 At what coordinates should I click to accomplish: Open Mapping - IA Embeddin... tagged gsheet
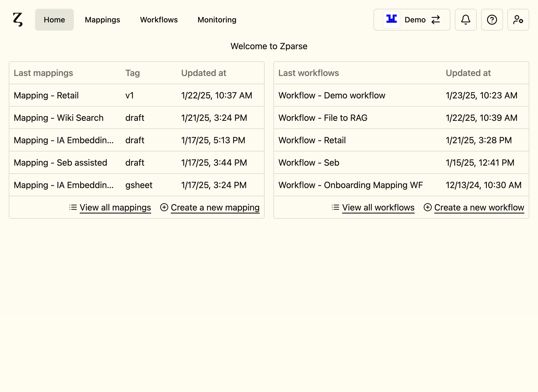click(x=137, y=185)
